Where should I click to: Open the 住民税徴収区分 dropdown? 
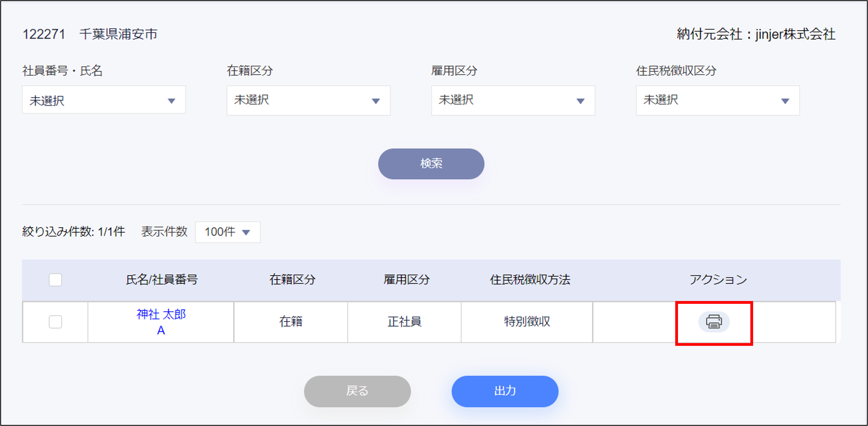click(x=717, y=100)
